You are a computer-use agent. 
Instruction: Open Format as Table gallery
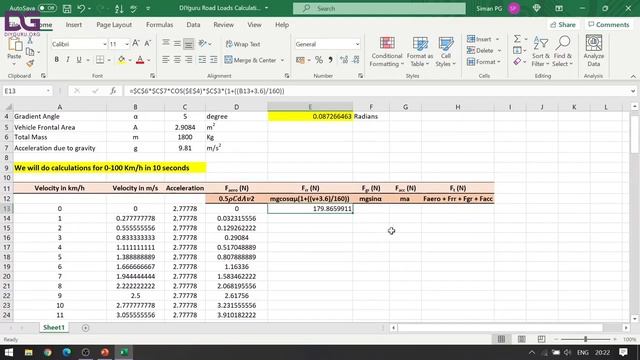pyautogui.click(x=420, y=51)
